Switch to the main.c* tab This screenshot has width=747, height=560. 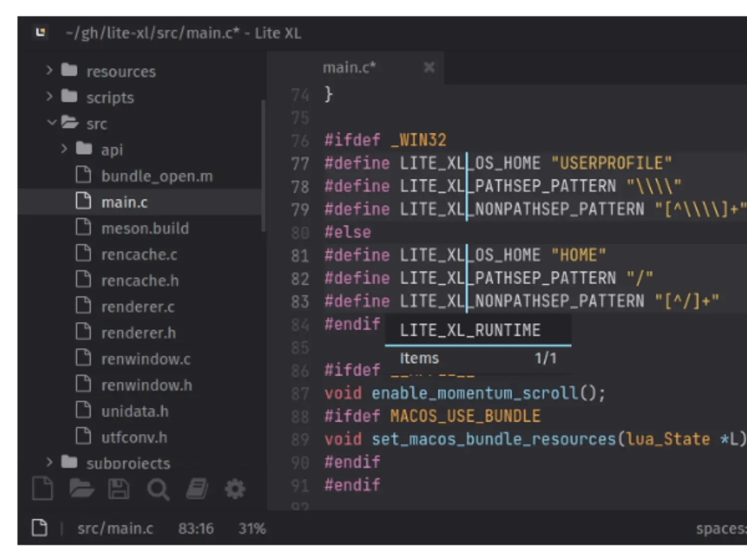[x=349, y=68]
